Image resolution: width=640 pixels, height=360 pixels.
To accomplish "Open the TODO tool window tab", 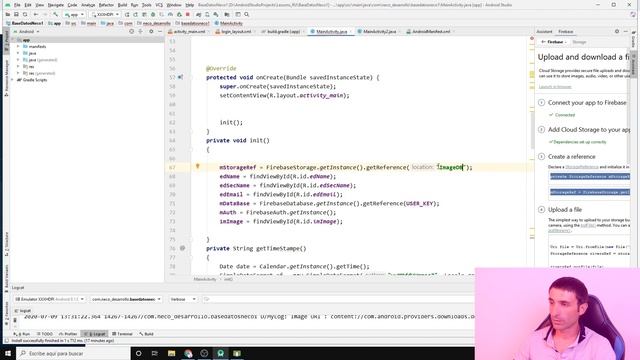I will (45, 334).
